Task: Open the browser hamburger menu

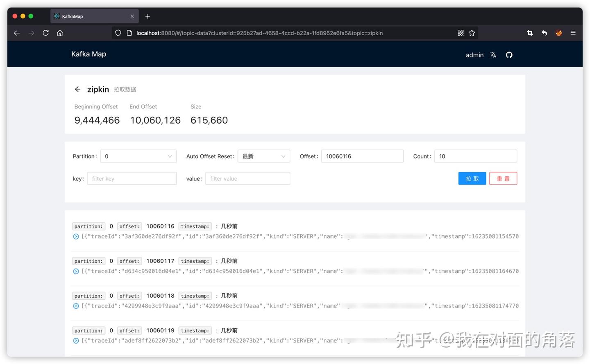Action: pos(573,33)
